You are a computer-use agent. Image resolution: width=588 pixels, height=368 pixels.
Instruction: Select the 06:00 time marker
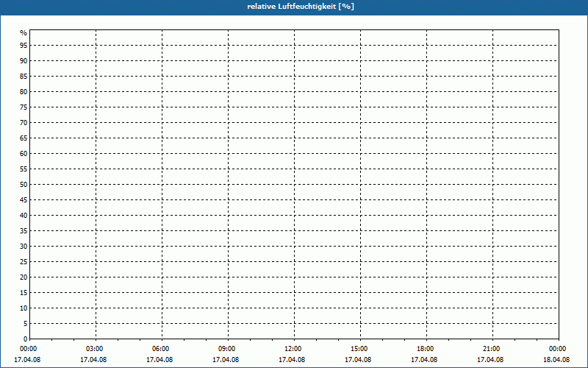click(x=160, y=349)
